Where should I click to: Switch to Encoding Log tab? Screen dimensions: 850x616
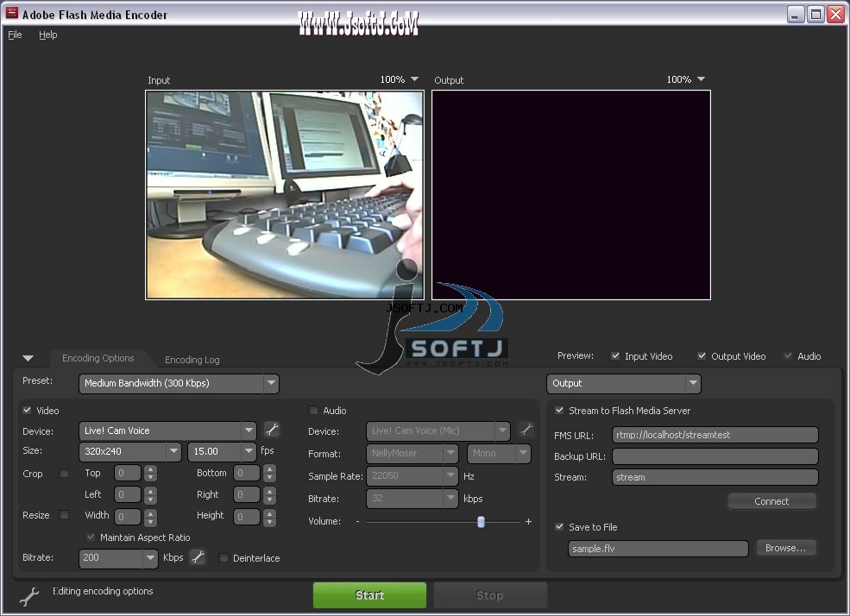click(192, 360)
